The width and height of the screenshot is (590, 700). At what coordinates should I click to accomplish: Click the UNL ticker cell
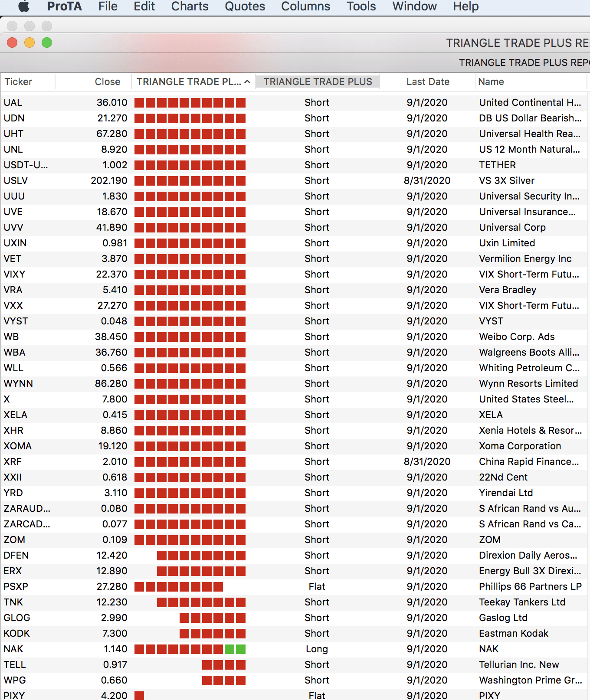point(13,149)
